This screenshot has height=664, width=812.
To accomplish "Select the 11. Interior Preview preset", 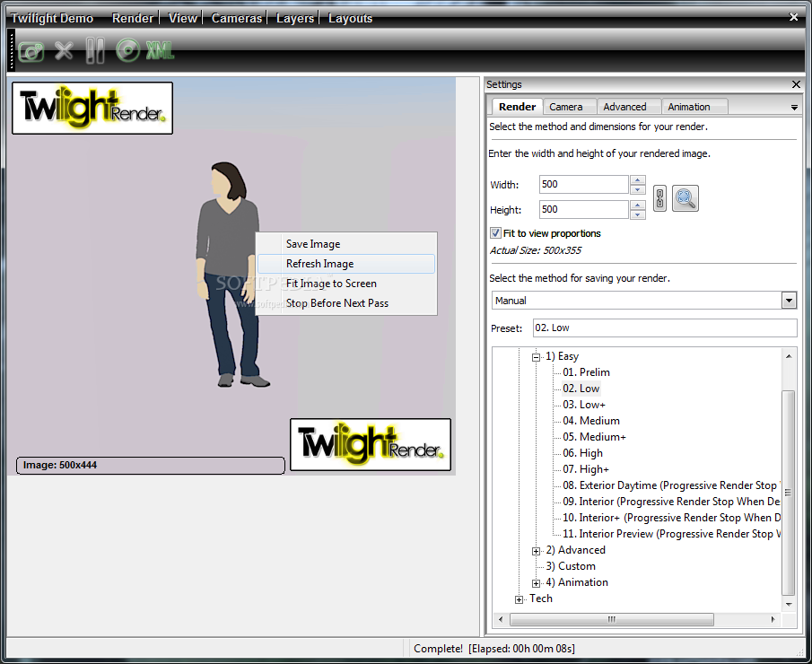I will coord(671,534).
